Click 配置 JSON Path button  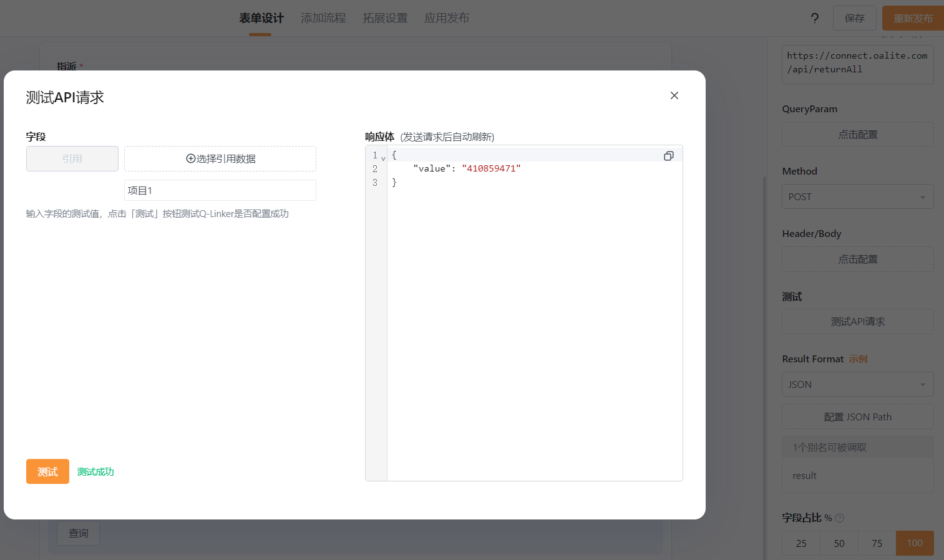[858, 417]
